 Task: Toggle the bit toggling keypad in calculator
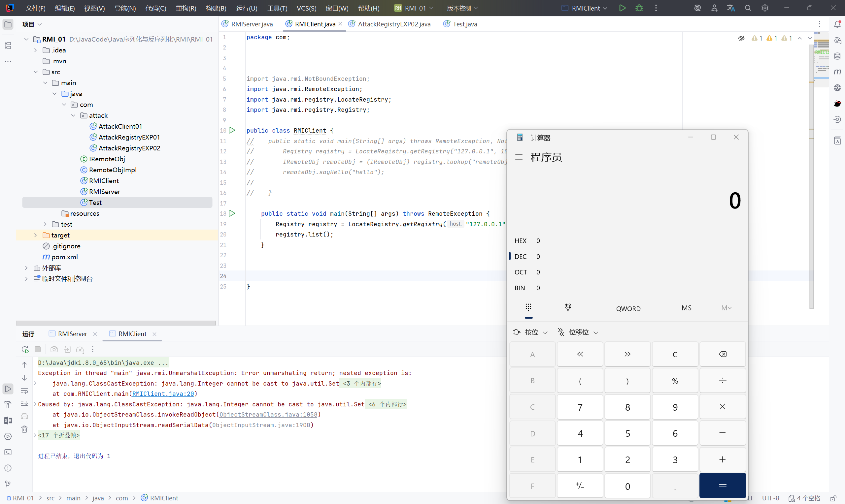point(568,307)
